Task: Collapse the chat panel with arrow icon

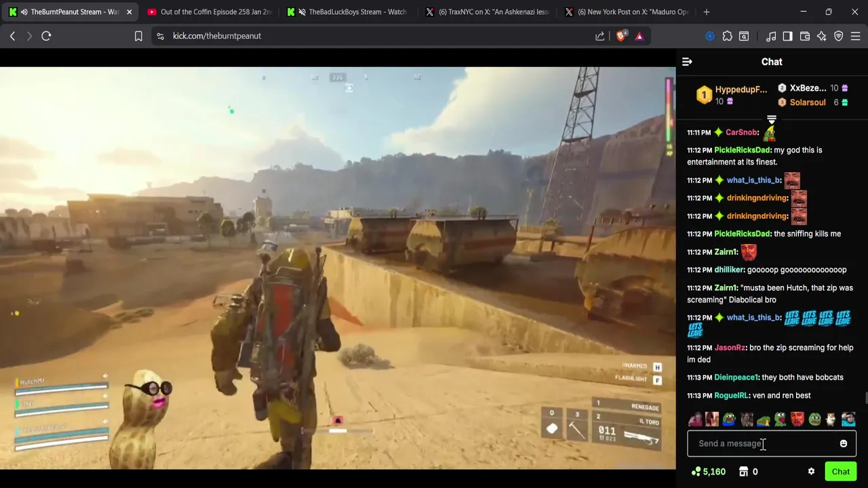Action: (x=687, y=62)
